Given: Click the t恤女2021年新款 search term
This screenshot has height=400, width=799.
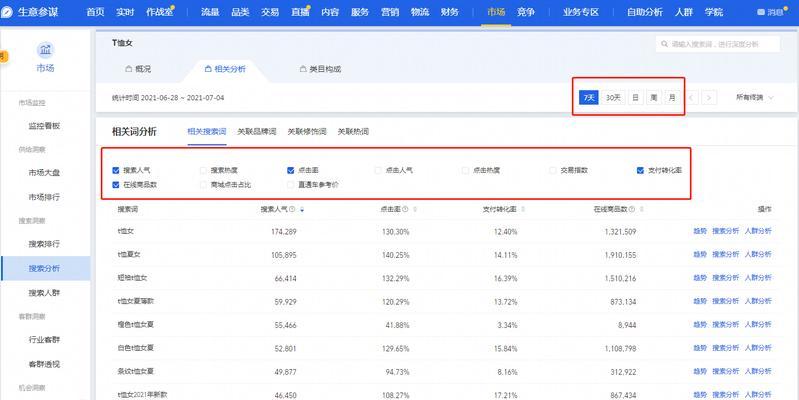Looking at the screenshot, I should pyautogui.click(x=142, y=395).
